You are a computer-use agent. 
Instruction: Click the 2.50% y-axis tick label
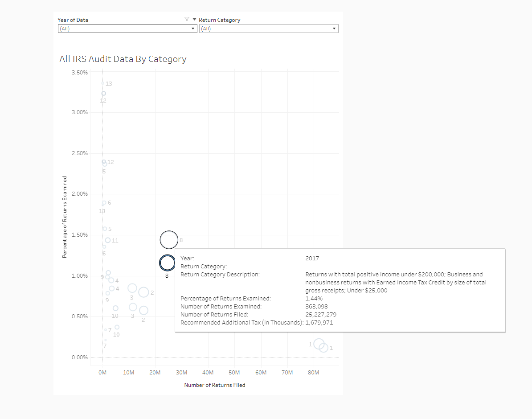point(80,153)
